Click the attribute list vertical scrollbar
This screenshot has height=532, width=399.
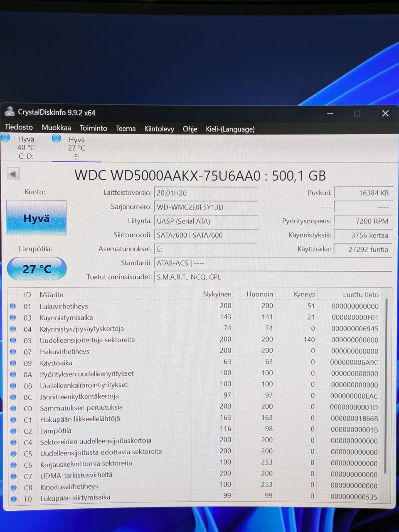click(386, 386)
